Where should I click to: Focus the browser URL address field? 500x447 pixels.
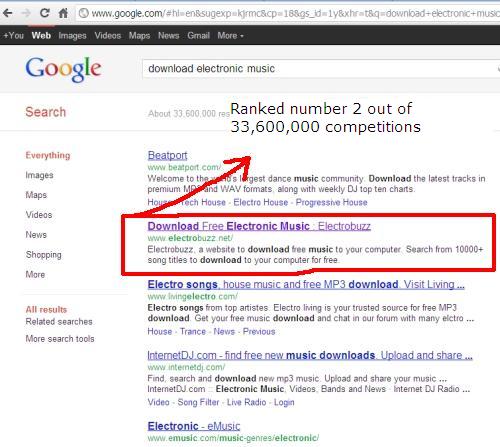tap(288, 13)
